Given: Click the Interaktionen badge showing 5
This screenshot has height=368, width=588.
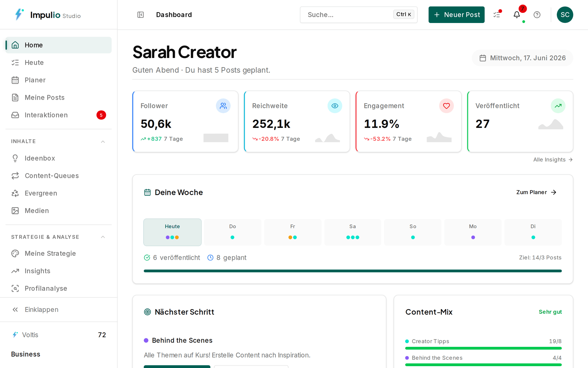Looking at the screenshot, I should pyautogui.click(x=101, y=115).
